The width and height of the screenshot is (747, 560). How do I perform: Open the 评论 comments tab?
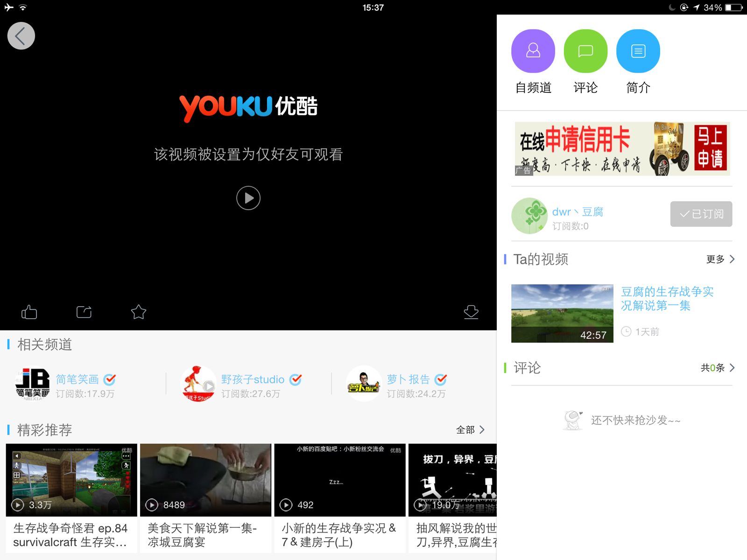point(585,62)
